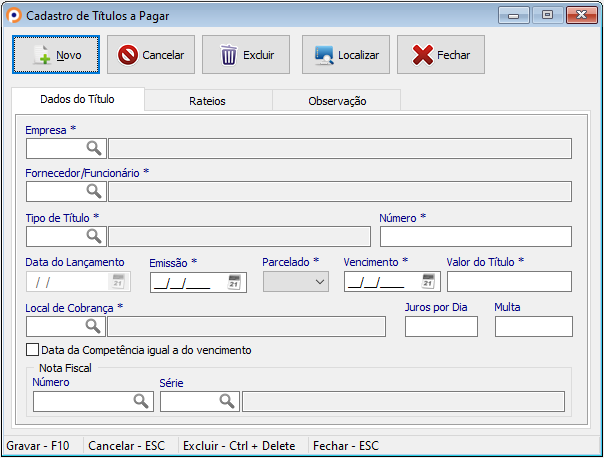The width and height of the screenshot is (604, 458).
Task: Click the Nota Fiscal Série lookup icon
Action: click(x=227, y=401)
